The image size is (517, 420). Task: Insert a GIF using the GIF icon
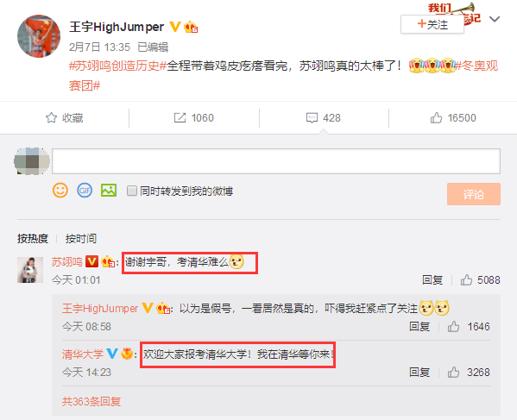coord(85,191)
